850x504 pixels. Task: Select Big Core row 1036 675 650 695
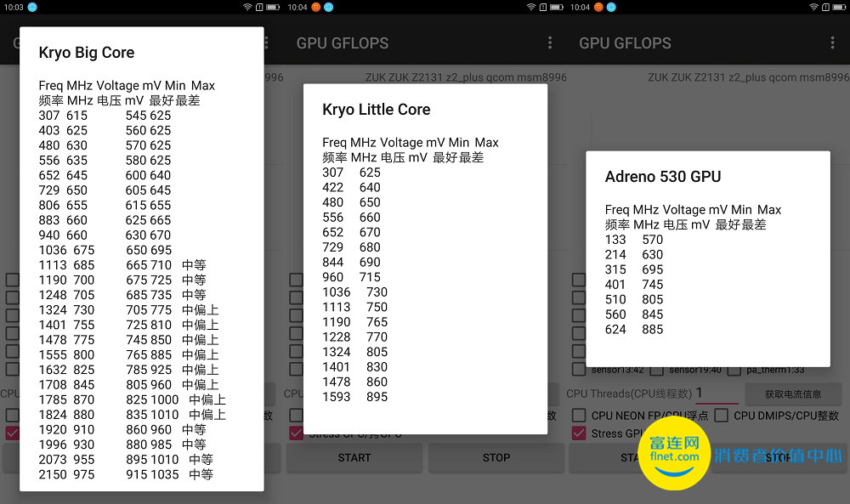[x=105, y=250]
